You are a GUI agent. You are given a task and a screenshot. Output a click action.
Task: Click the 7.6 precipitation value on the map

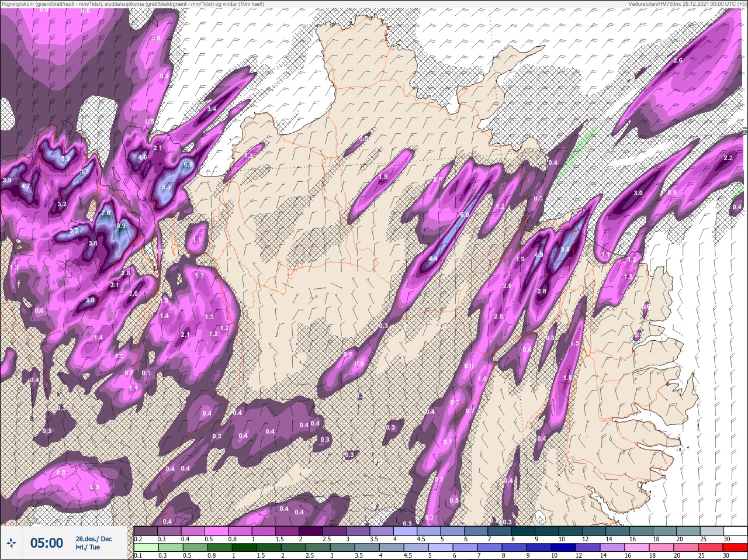click(x=106, y=213)
